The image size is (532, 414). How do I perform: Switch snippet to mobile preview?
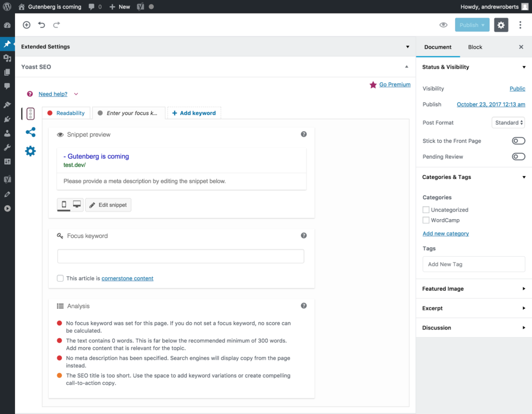pos(64,205)
